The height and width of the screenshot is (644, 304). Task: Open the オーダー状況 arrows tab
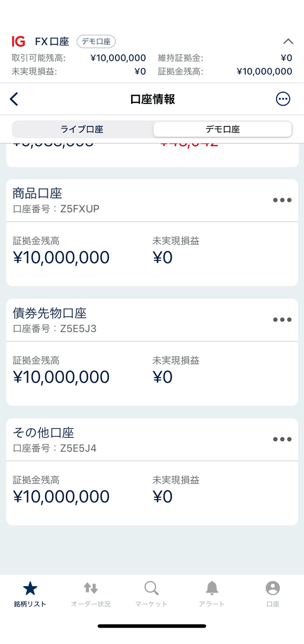point(91,594)
